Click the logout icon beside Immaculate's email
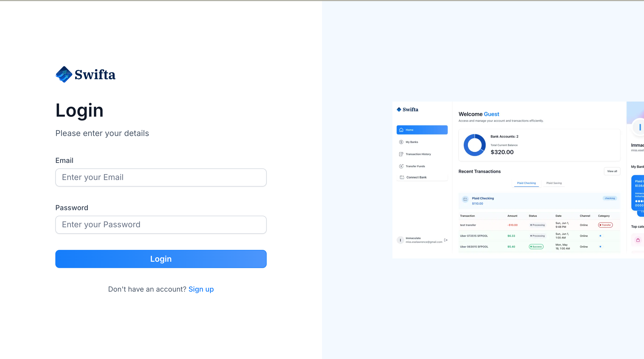This screenshot has height=359, width=644. tap(446, 240)
